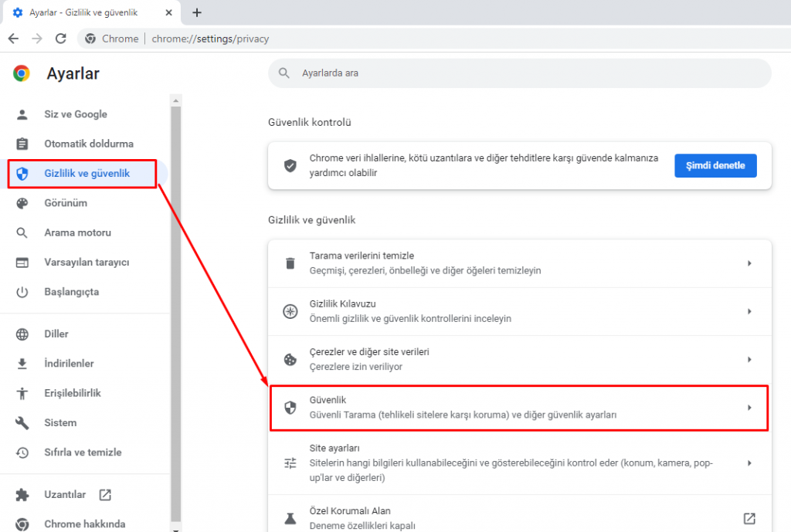
Task: Expand arrow for Gizlilik Kılavuzu
Action: tap(749, 311)
